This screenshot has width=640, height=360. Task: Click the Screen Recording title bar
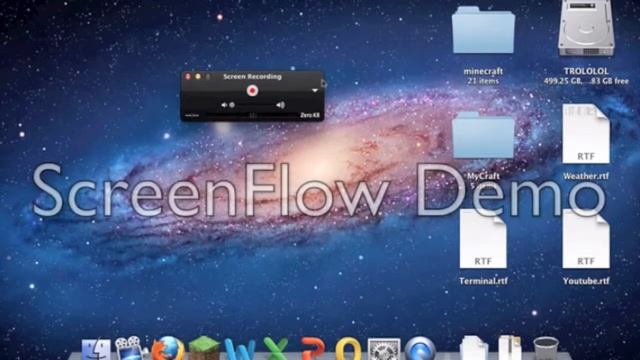point(252,76)
